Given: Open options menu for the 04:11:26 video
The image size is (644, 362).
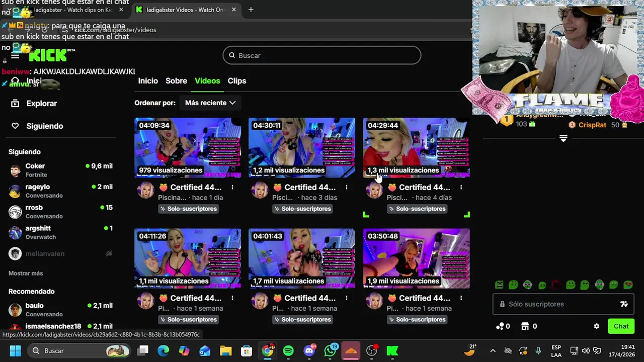Looking at the screenshot, I should point(232,298).
